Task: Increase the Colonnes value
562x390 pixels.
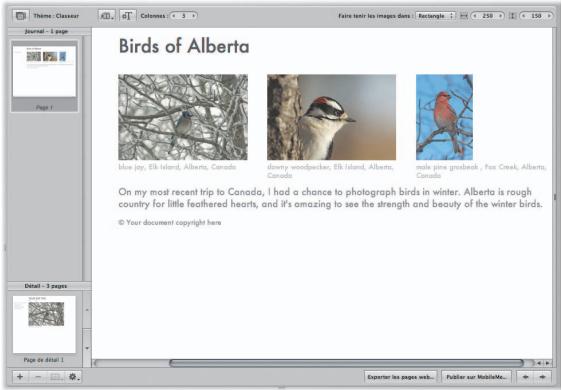Action: click(x=193, y=16)
